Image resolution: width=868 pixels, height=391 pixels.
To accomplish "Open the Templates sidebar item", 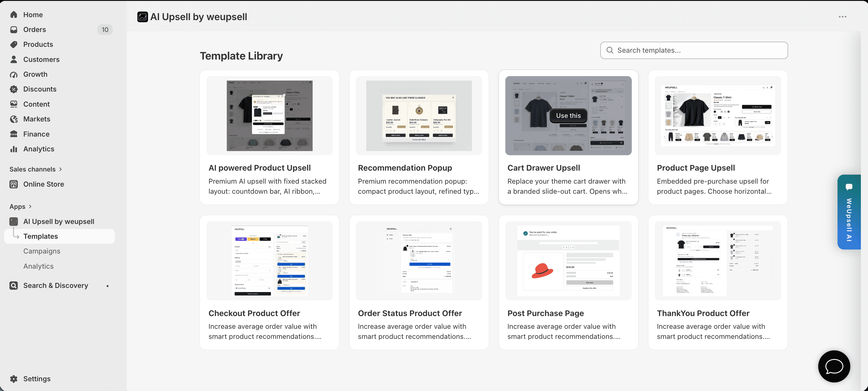I will coord(59,236).
